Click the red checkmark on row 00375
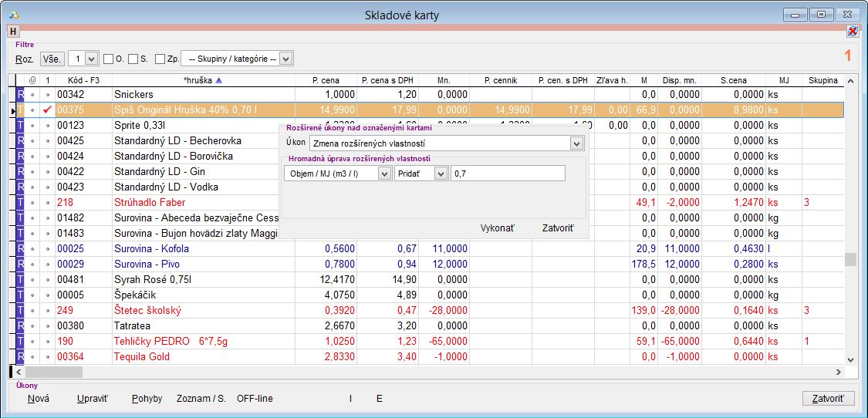868x418 pixels. [x=48, y=110]
